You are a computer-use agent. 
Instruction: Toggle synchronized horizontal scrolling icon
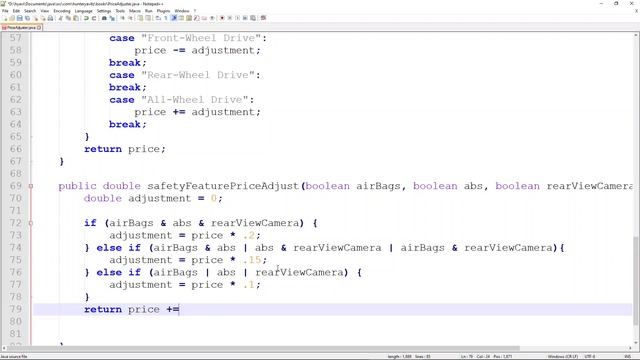[148, 18]
